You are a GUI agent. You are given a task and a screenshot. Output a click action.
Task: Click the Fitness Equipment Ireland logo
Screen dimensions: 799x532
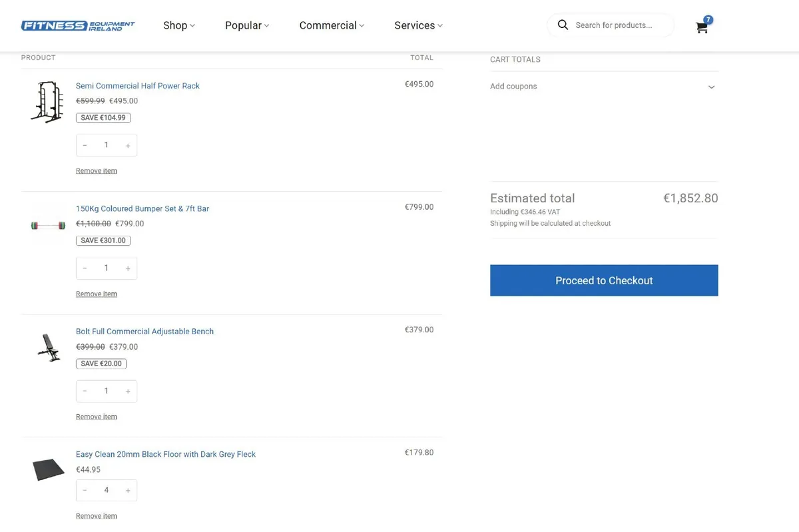click(x=78, y=25)
